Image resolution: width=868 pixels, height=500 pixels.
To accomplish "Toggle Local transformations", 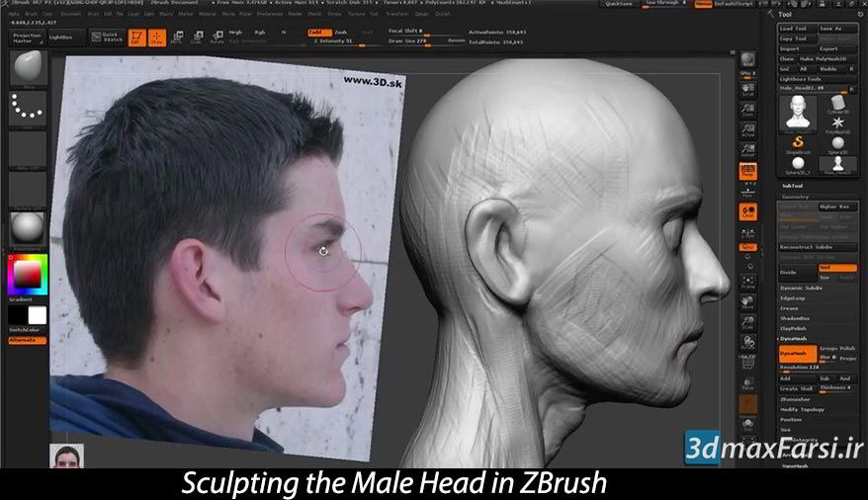I will tap(747, 211).
